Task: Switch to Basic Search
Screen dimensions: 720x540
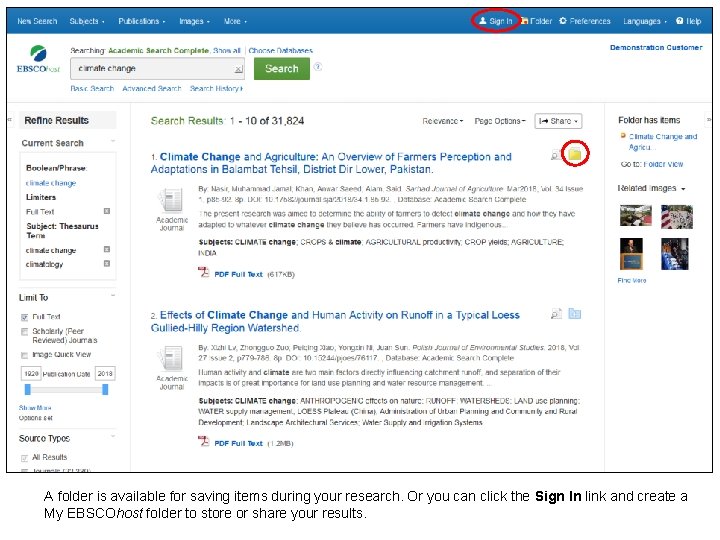Action: (92, 88)
